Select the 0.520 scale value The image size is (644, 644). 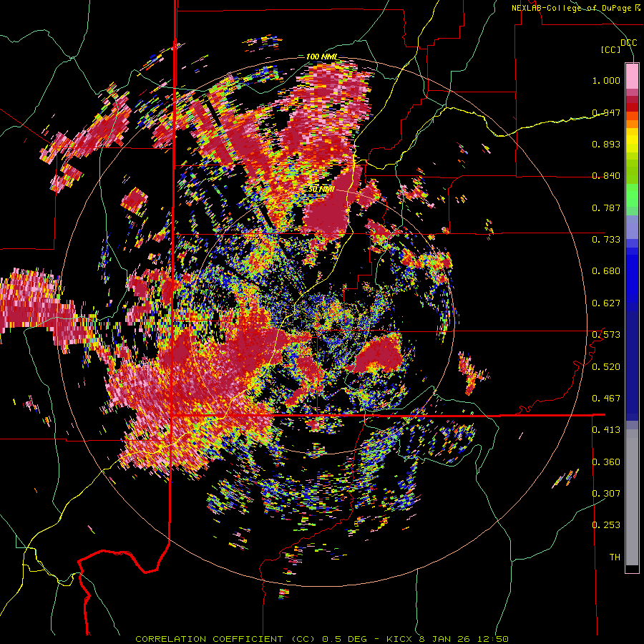click(x=606, y=366)
